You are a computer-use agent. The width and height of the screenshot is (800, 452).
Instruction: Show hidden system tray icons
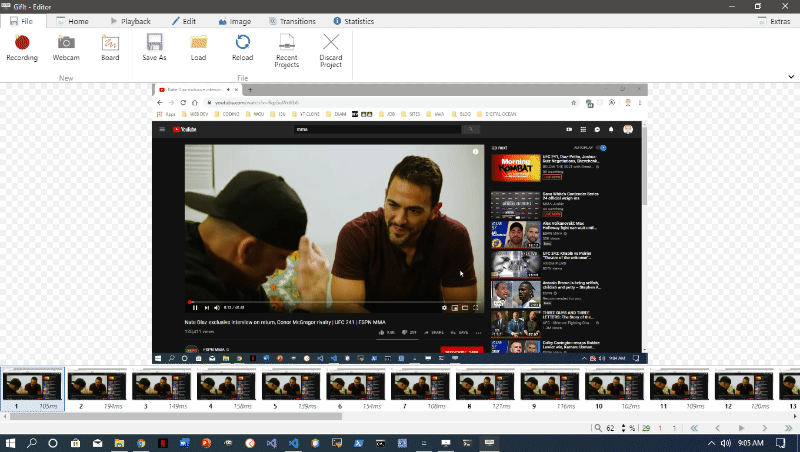(711, 443)
